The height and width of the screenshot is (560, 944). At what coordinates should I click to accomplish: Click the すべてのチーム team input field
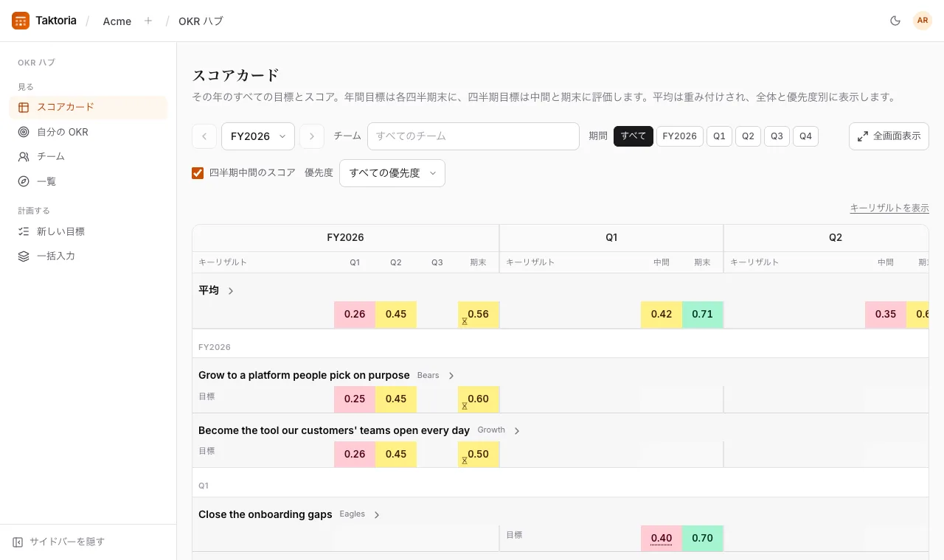click(x=473, y=136)
